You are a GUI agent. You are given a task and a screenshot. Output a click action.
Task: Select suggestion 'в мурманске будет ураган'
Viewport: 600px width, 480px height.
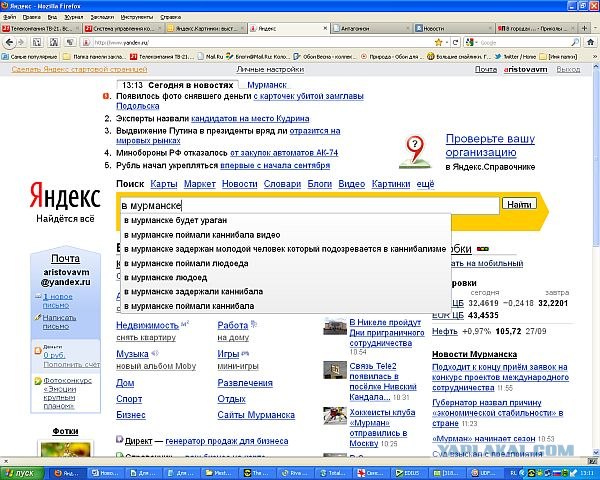pyautogui.click(x=286, y=220)
